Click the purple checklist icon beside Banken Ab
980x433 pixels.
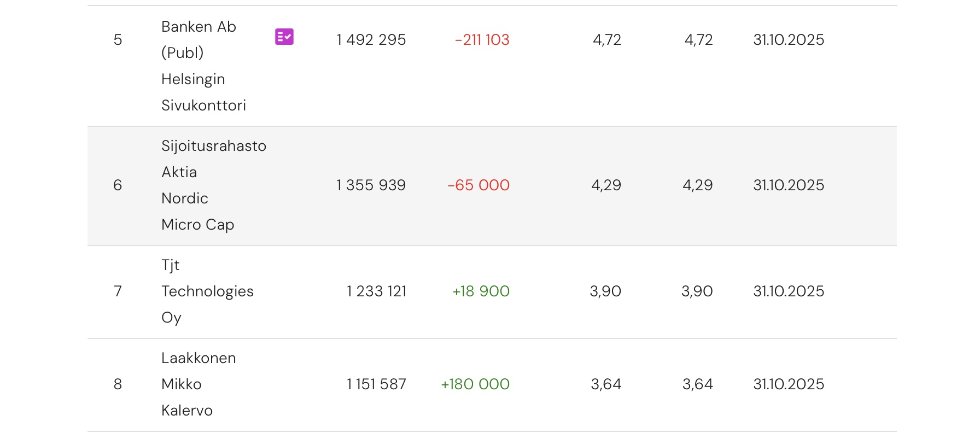(x=284, y=37)
